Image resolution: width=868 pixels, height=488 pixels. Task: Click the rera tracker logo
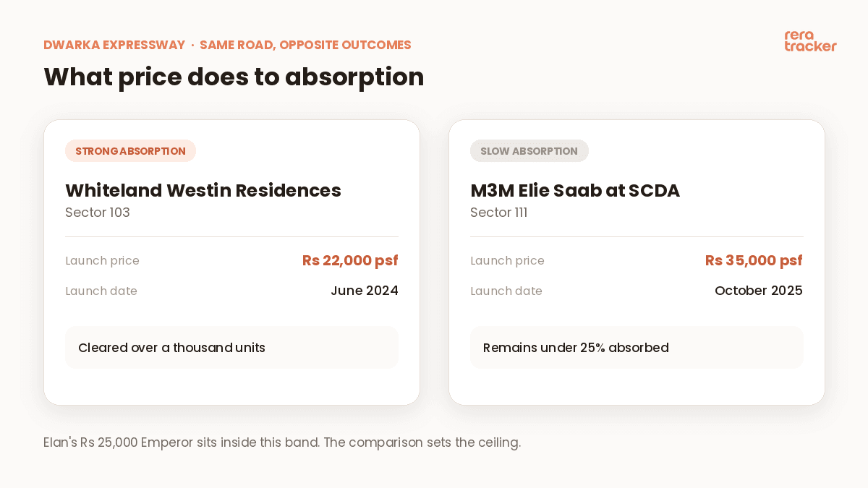point(810,41)
